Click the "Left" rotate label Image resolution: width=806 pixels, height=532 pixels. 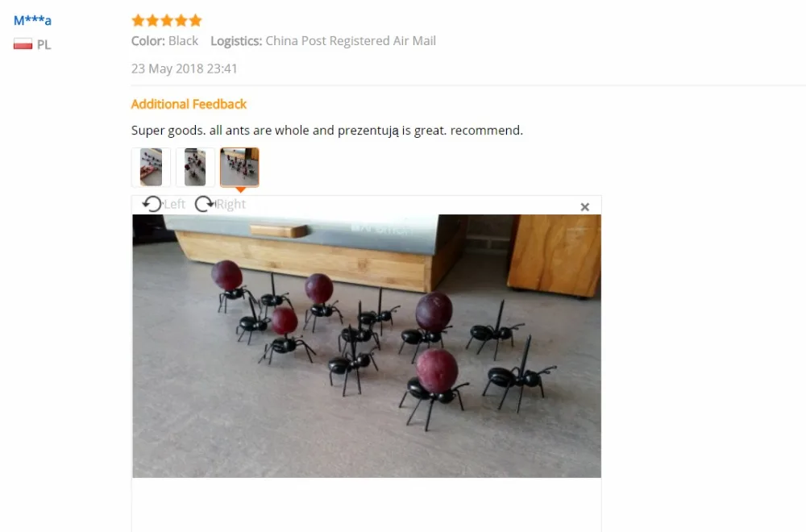175,204
